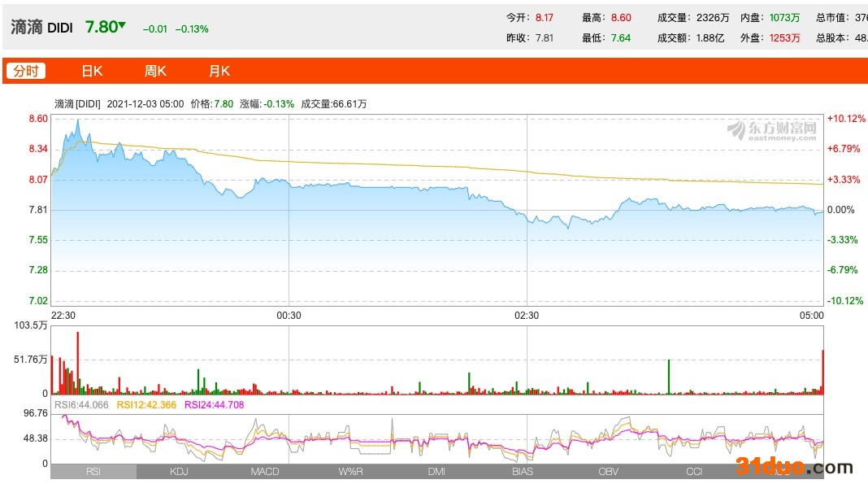Show the MACD indicator panel
Image resolution: width=868 pixels, height=484 pixels.
coord(265,472)
